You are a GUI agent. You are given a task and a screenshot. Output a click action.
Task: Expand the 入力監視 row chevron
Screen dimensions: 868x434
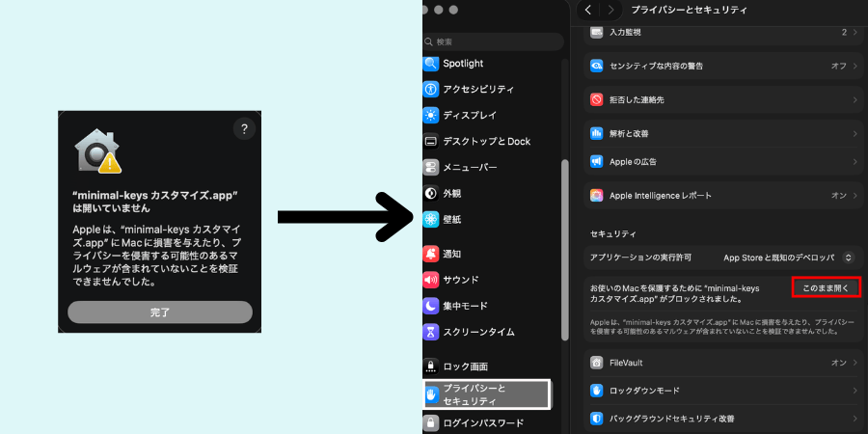click(855, 33)
